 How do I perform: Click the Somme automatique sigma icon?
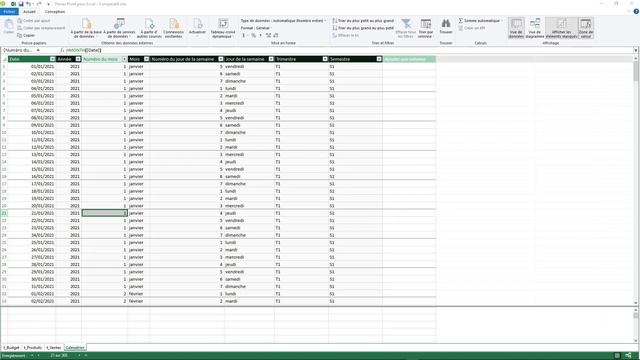[x=460, y=20]
